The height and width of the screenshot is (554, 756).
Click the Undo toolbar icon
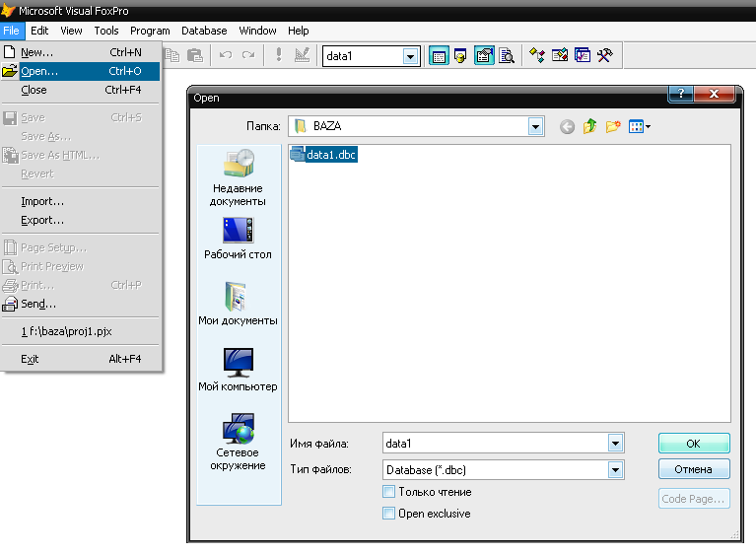[225, 55]
